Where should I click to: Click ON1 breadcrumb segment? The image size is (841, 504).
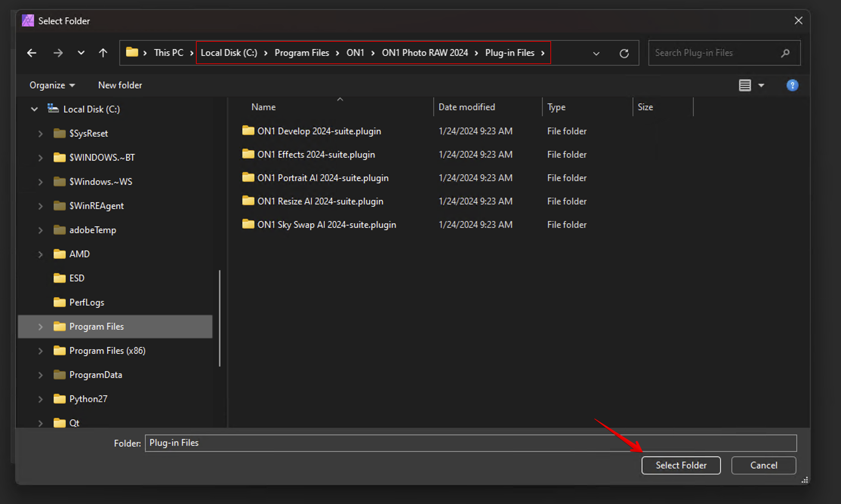[x=355, y=53]
